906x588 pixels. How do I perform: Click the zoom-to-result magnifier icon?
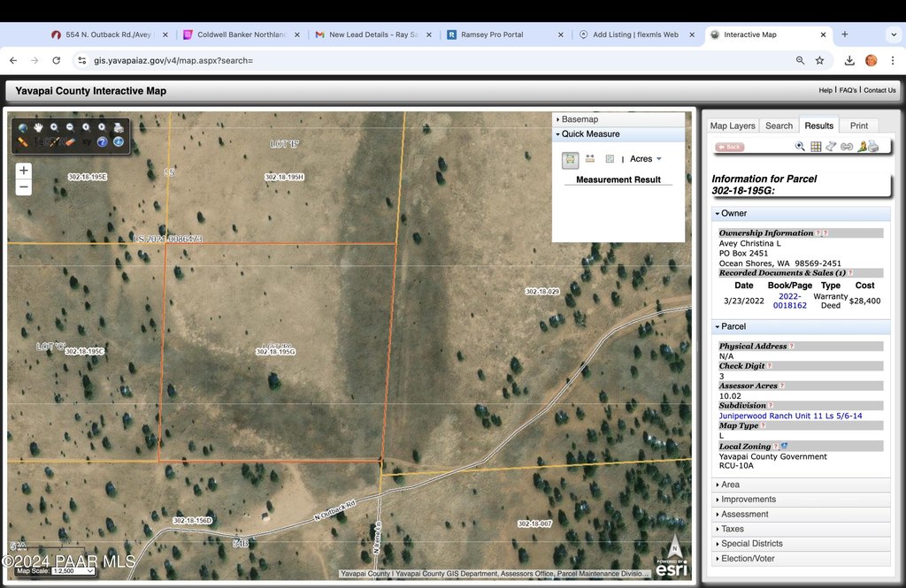click(800, 147)
